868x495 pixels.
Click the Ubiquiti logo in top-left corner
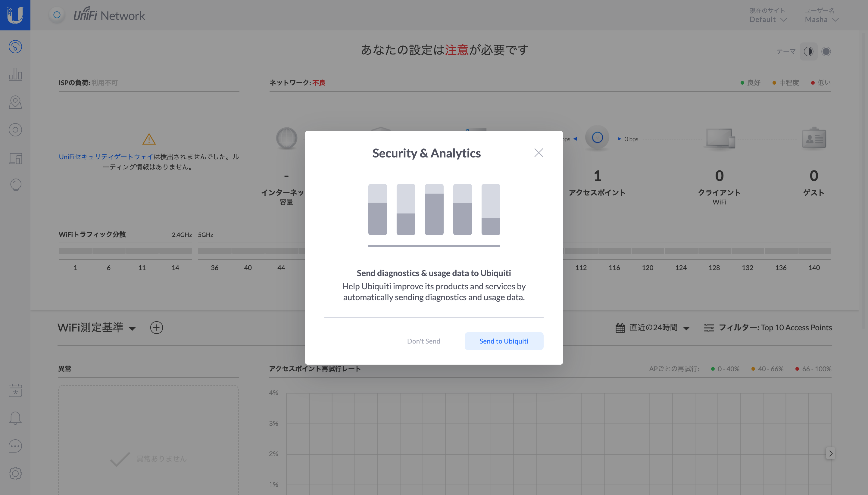click(15, 15)
